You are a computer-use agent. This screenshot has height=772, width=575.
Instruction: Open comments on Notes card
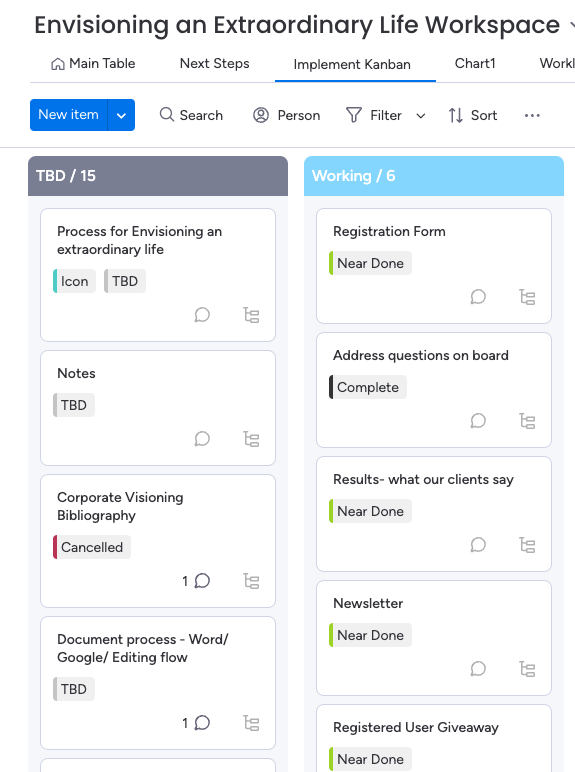coord(202,439)
